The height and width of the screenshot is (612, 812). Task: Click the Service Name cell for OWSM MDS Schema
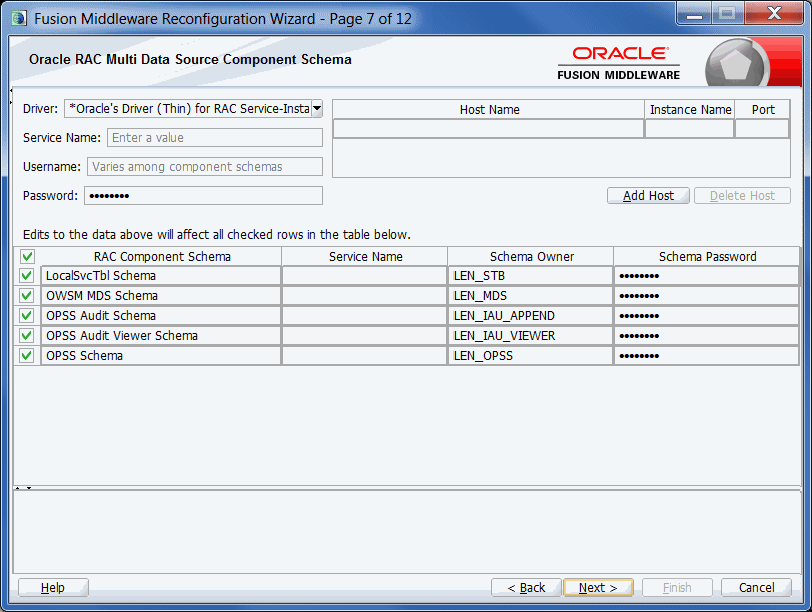pos(365,296)
